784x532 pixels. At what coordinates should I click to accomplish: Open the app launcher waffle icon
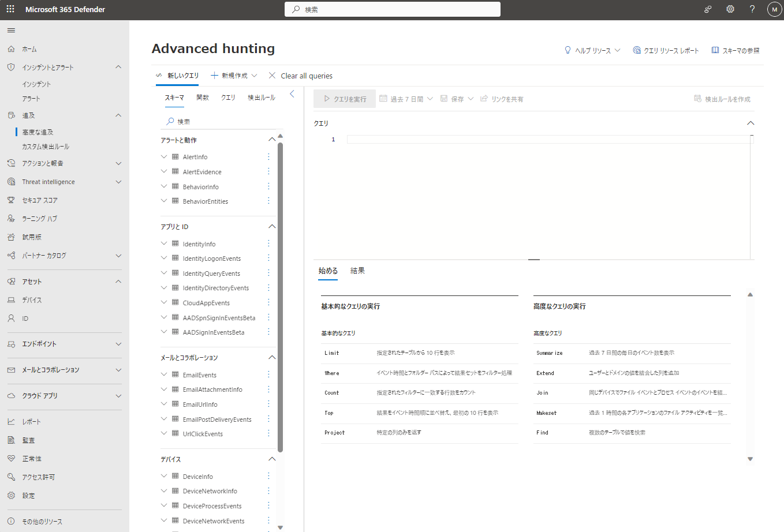click(10, 9)
